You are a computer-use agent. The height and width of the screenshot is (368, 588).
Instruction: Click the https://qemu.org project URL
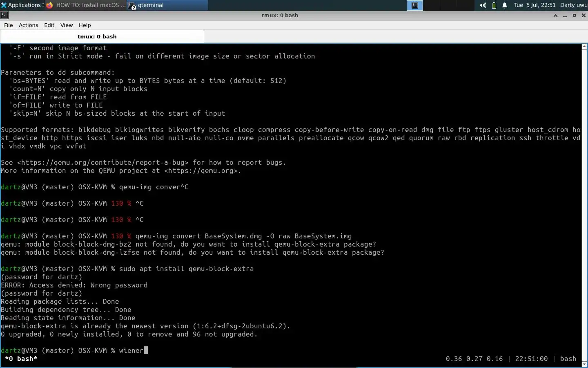coord(200,171)
